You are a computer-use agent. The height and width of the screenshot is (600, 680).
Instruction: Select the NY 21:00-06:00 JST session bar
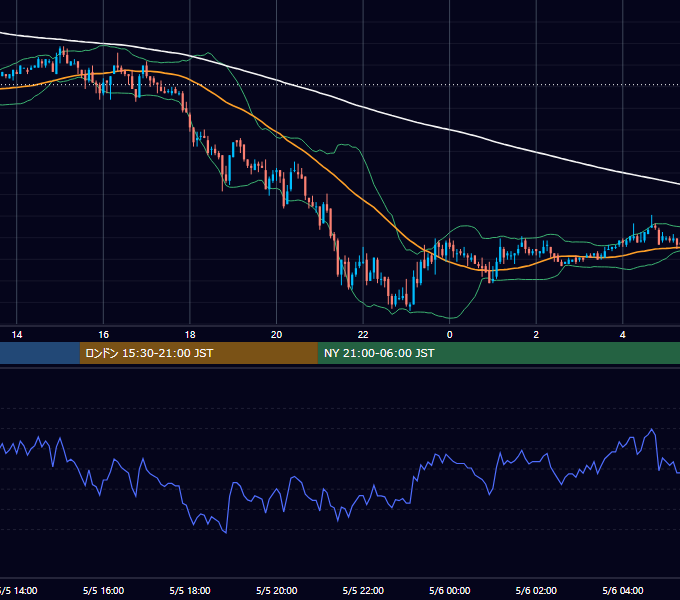coord(499,353)
